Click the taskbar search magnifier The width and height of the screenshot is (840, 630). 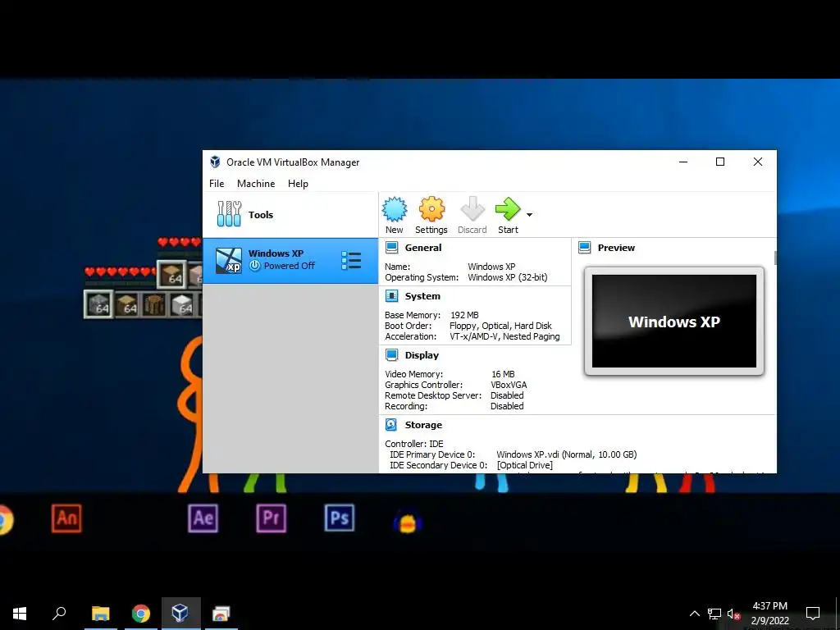(59, 613)
